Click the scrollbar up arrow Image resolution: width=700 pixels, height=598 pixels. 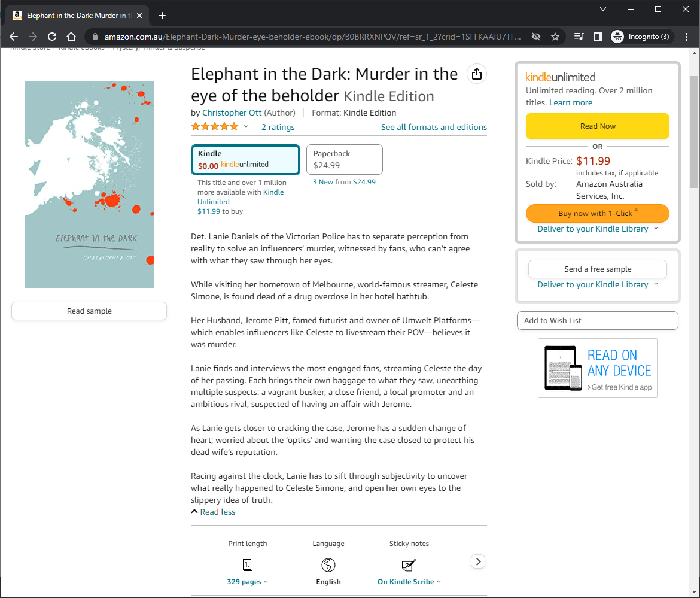coord(694,53)
